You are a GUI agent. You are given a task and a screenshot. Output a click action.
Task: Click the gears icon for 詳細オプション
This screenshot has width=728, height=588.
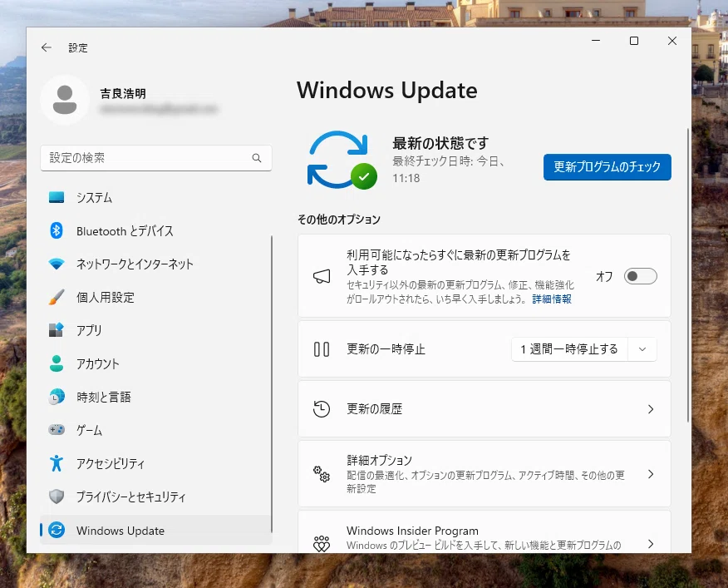(x=322, y=474)
